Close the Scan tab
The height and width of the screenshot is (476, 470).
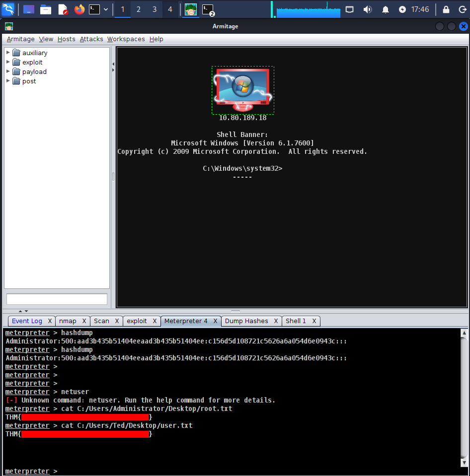pos(117,321)
